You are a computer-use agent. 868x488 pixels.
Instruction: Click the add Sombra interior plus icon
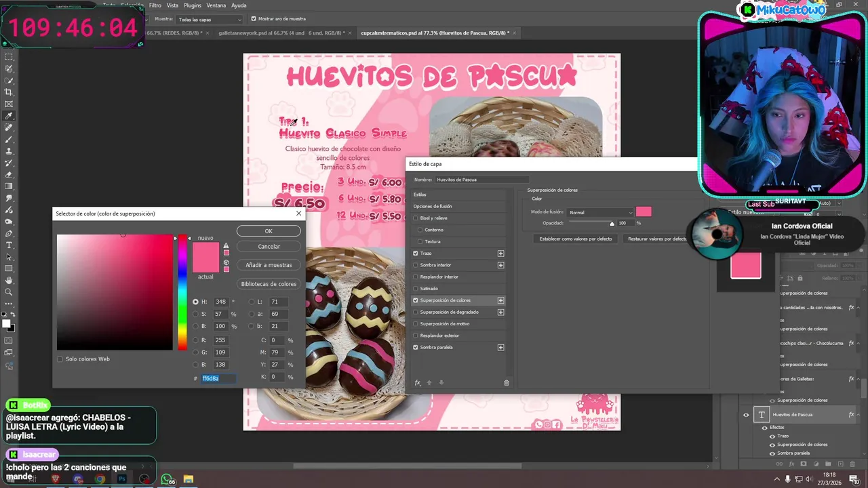pos(500,265)
